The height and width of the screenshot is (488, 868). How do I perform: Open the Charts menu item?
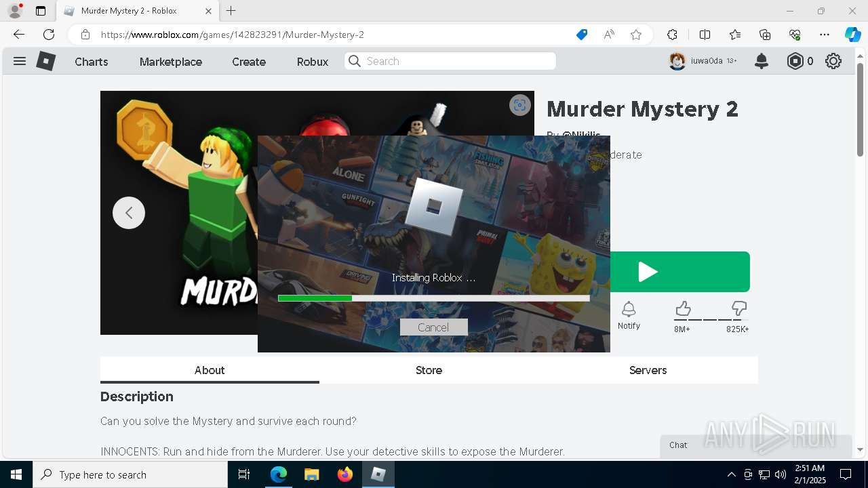pyautogui.click(x=92, y=62)
